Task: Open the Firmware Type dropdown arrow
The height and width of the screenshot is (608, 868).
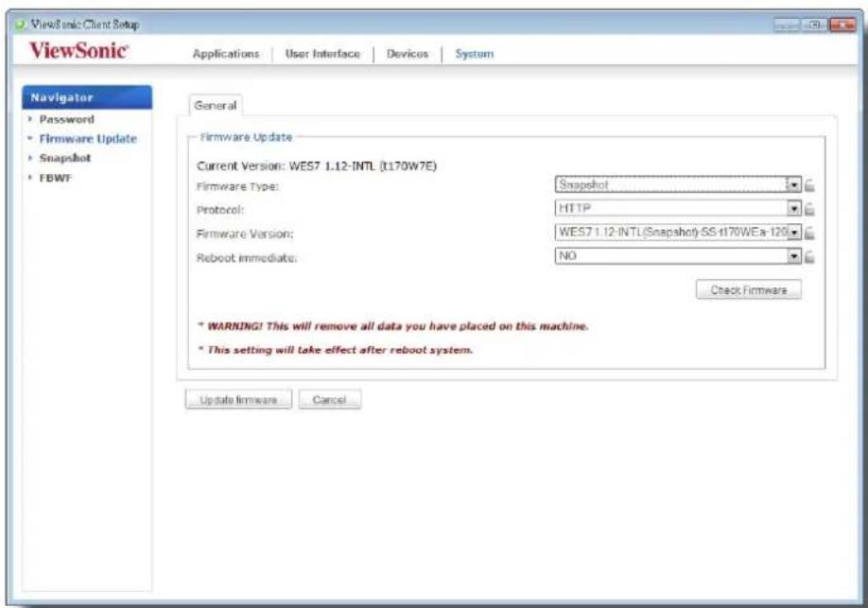Action: [x=794, y=185]
